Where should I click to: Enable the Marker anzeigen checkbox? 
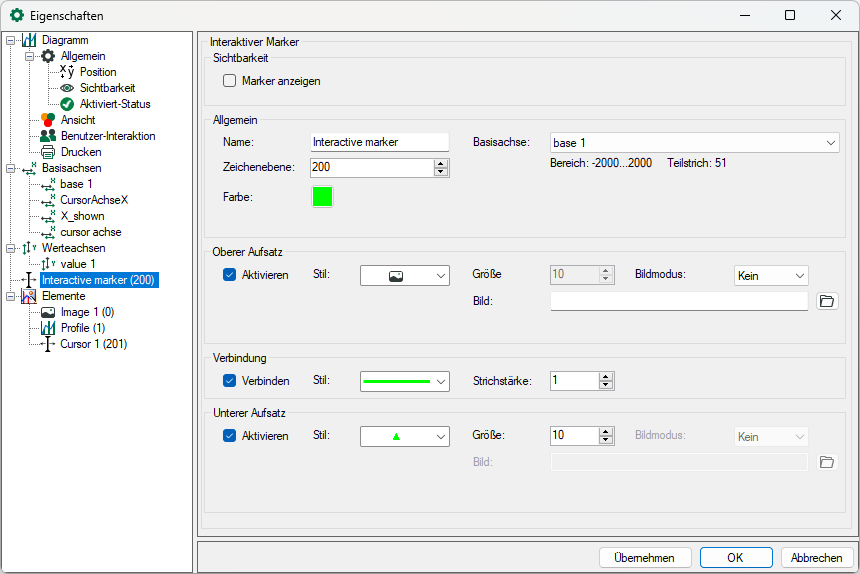[230, 81]
